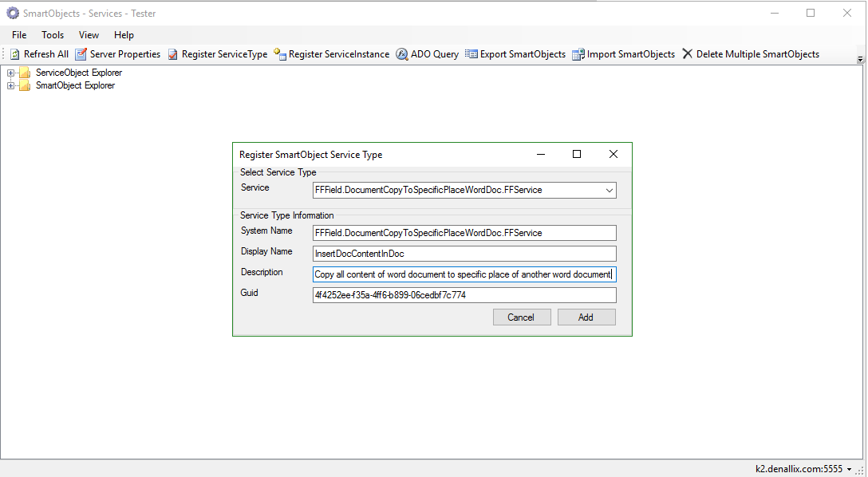Viewport: 868px width, 477px height.
Task: Expand the ServiceObject Explorer tree node
Action: tap(11, 73)
